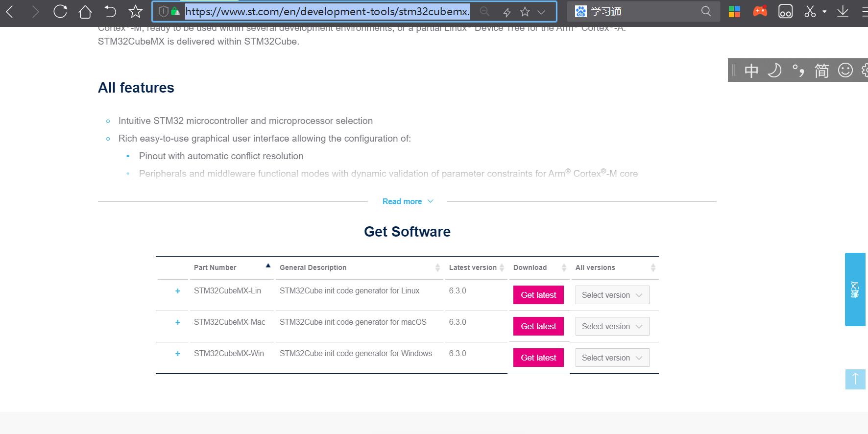This screenshot has width=868, height=434.
Task: Click the scissors screenshot tool icon
Action: point(810,12)
